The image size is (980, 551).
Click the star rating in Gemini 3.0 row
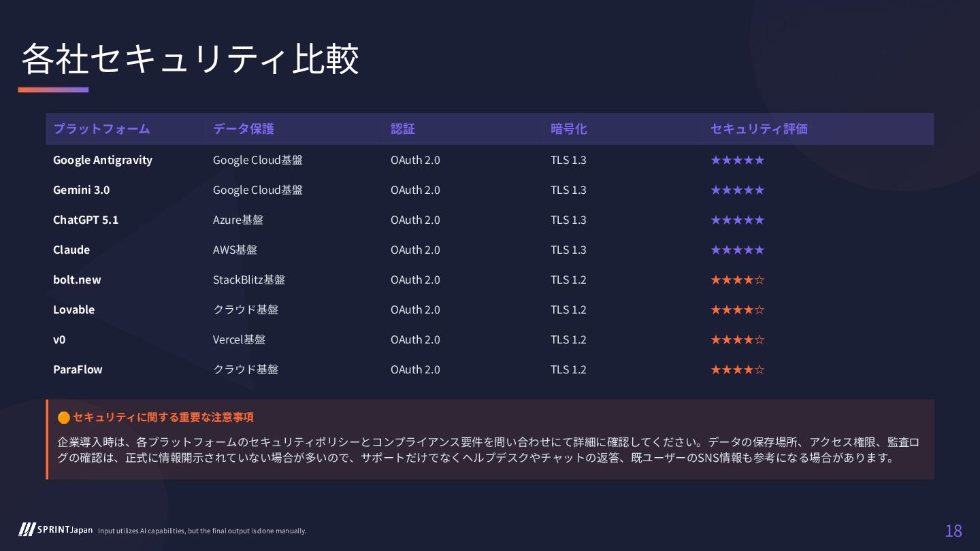pos(738,190)
